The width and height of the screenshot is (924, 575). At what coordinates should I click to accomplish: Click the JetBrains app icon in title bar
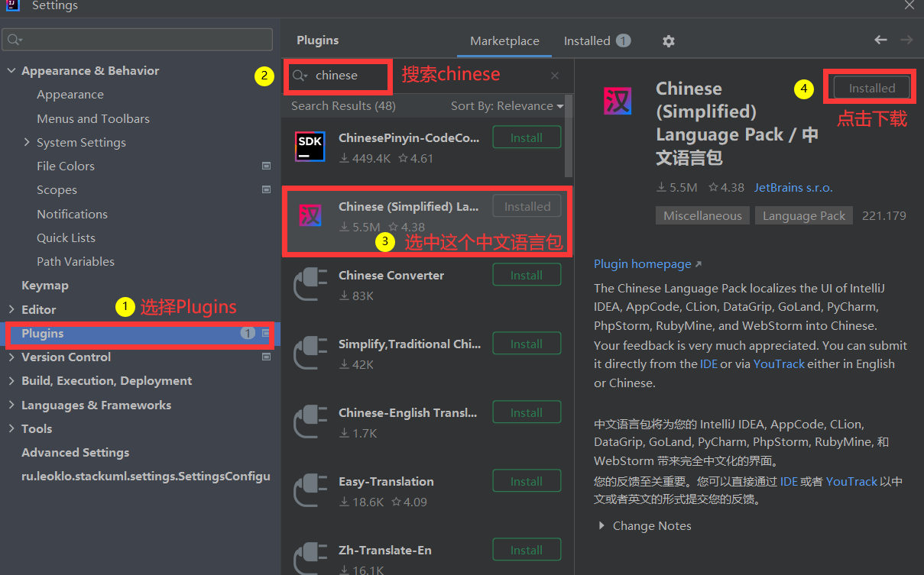(x=11, y=5)
